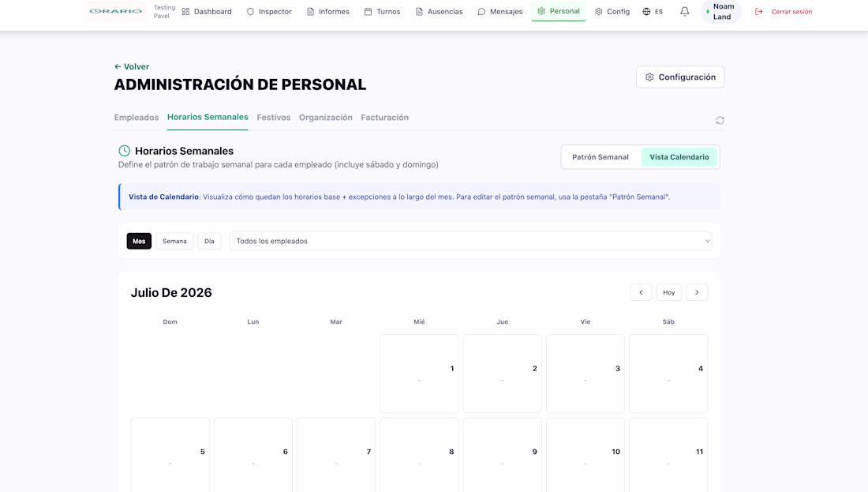
Task: Click the Orario logo
Action: [116, 11]
